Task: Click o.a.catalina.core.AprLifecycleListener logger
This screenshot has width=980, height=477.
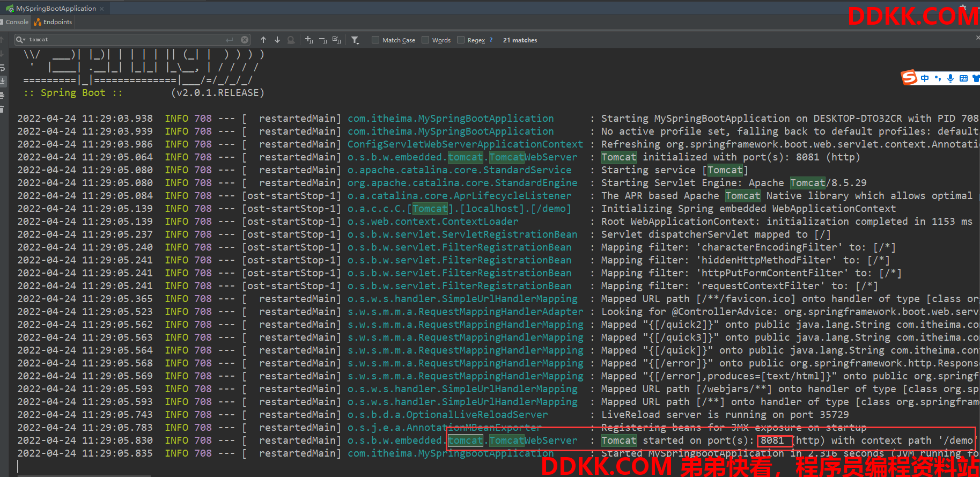Action: click(x=460, y=196)
